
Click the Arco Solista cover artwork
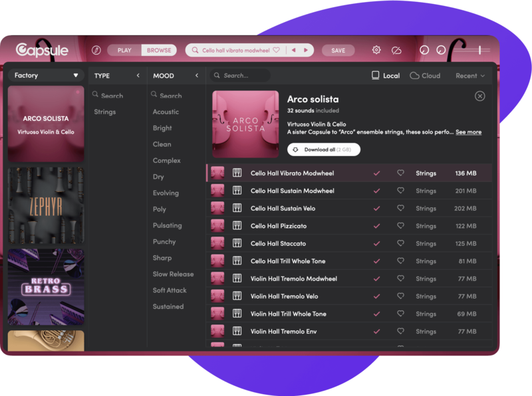point(245,124)
